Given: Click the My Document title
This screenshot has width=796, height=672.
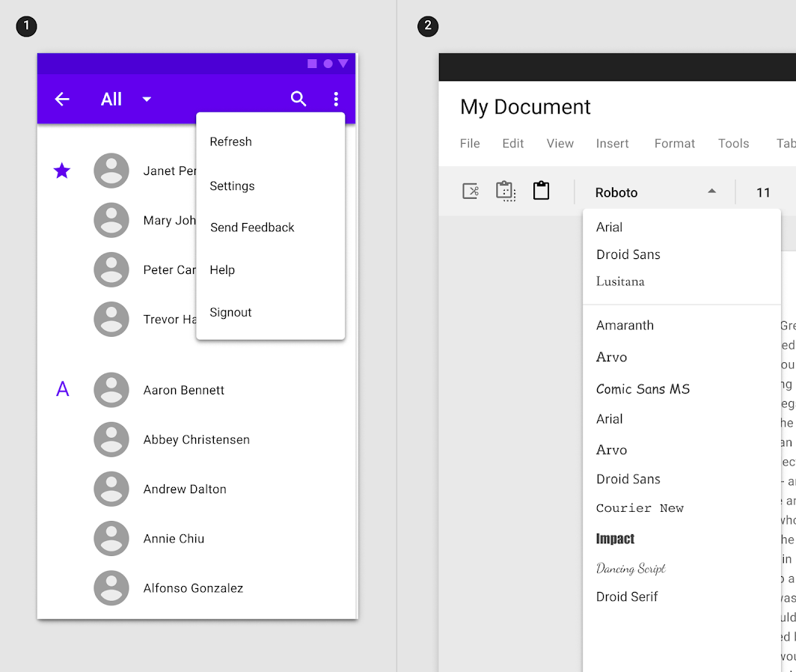Looking at the screenshot, I should click(525, 107).
